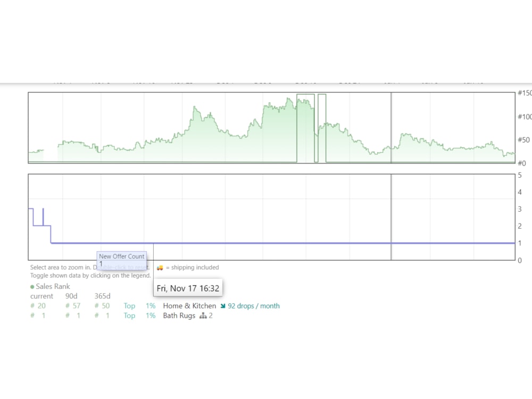
Task: Open the 92 drops / month link
Action: pos(254,306)
